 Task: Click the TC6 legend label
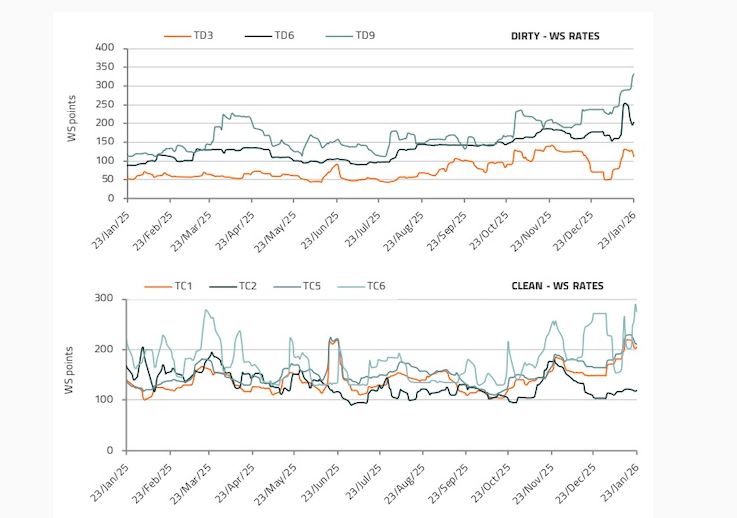click(x=376, y=286)
